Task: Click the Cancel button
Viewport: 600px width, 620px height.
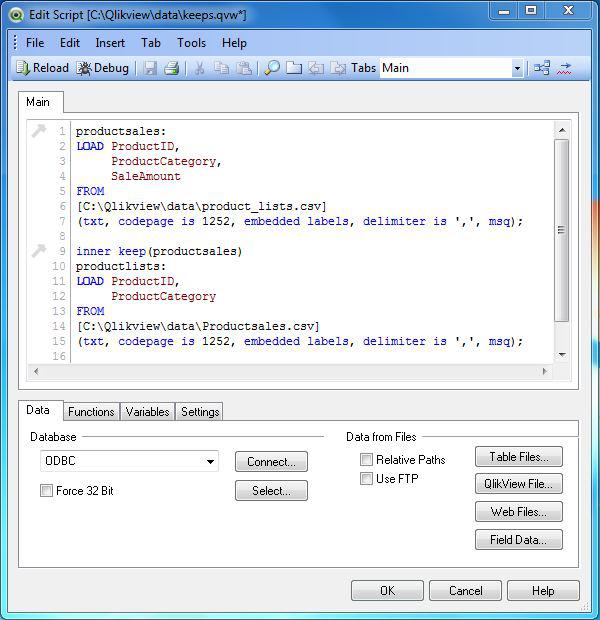Action: pyautogui.click(x=466, y=591)
